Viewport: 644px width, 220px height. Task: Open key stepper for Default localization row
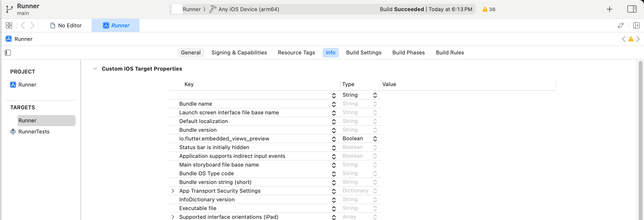(334, 121)
